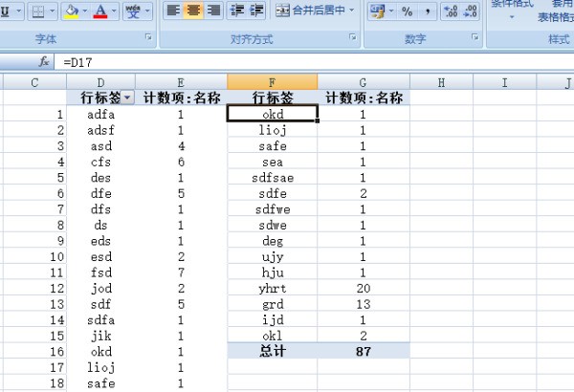The image size is (574, 392).
Task: Select column D header
Action: coord(101,82)
